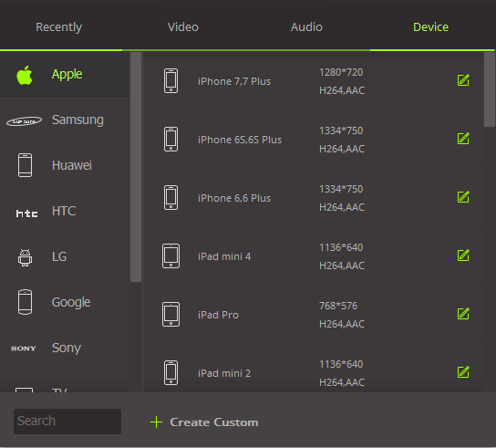Viewport: 496px width, 448px height.
Task: Choose HTC in brand list
Action: [x=64, y=211]
